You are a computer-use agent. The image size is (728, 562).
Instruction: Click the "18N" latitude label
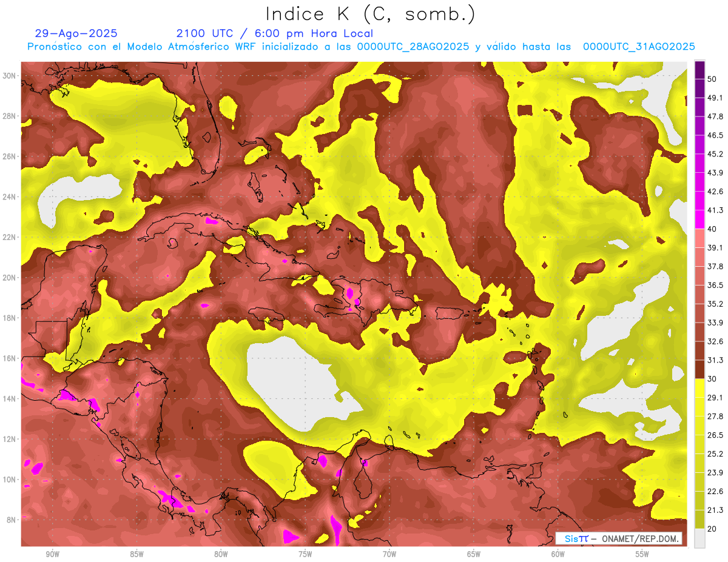click(x=10, y=318)
